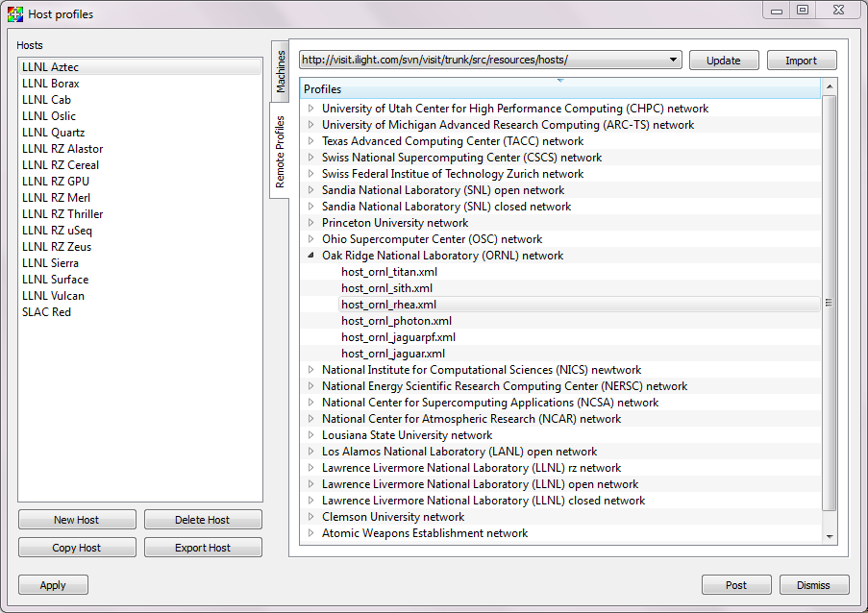Click the Apply button
This screenshot has width=868, height=613.
[x=53, y=585]
